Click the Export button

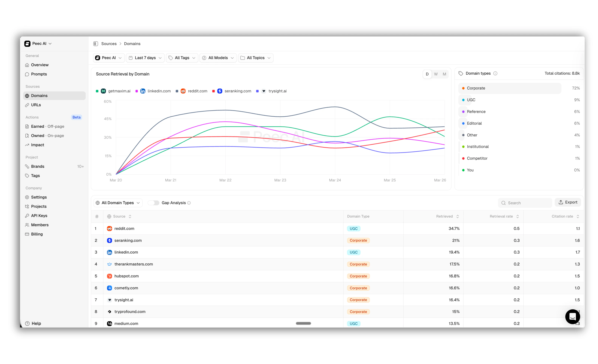coord(568,202)
